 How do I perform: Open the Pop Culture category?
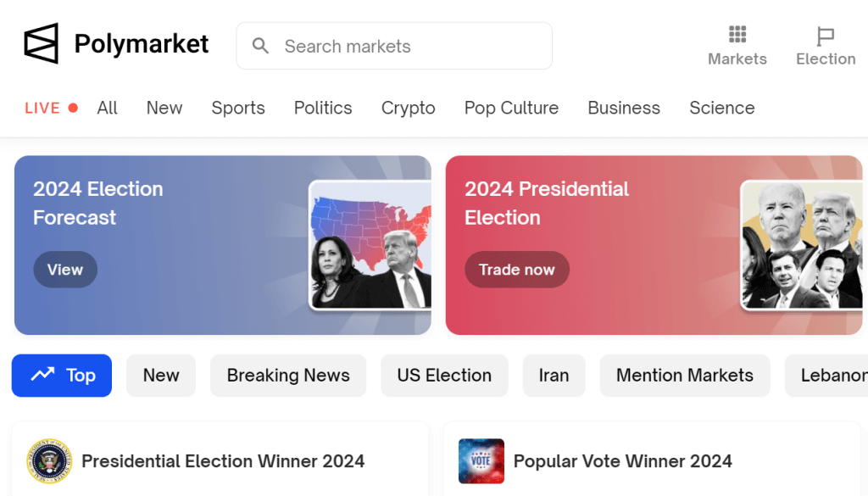click(511, 108)
